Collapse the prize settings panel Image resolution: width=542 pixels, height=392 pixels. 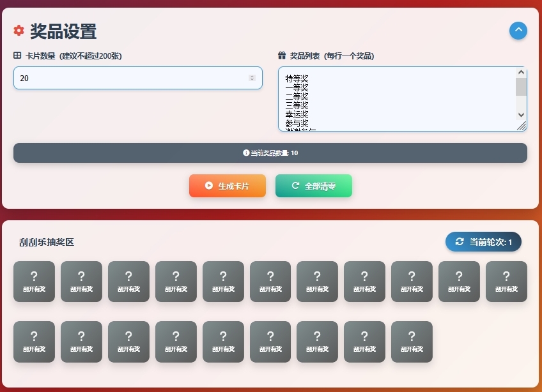point(518,31)
